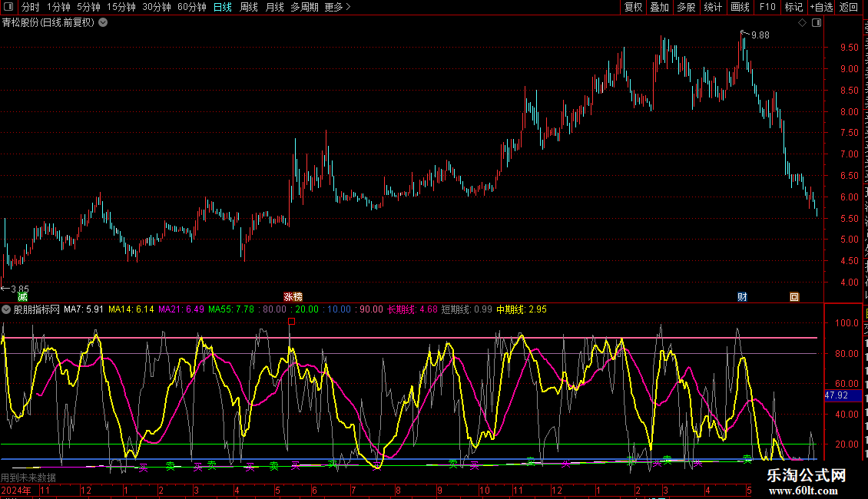Click the 长期线: 4.68 label
The width and height of the screenshot is (868, 499).
[412, 309]
